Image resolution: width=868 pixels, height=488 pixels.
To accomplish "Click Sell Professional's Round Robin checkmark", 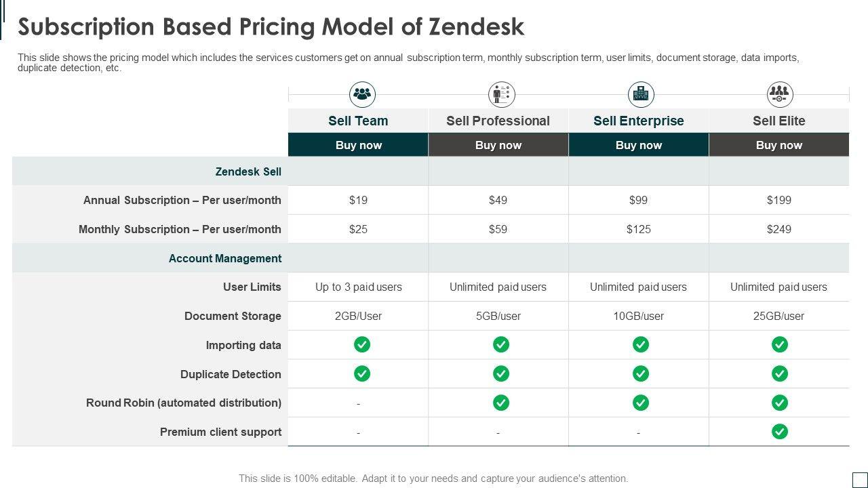I will click(501, 403).
